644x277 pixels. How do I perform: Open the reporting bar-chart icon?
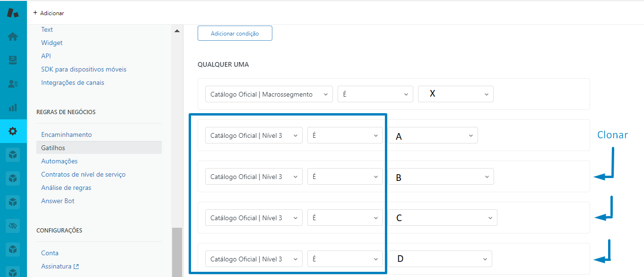click(12, 108)
